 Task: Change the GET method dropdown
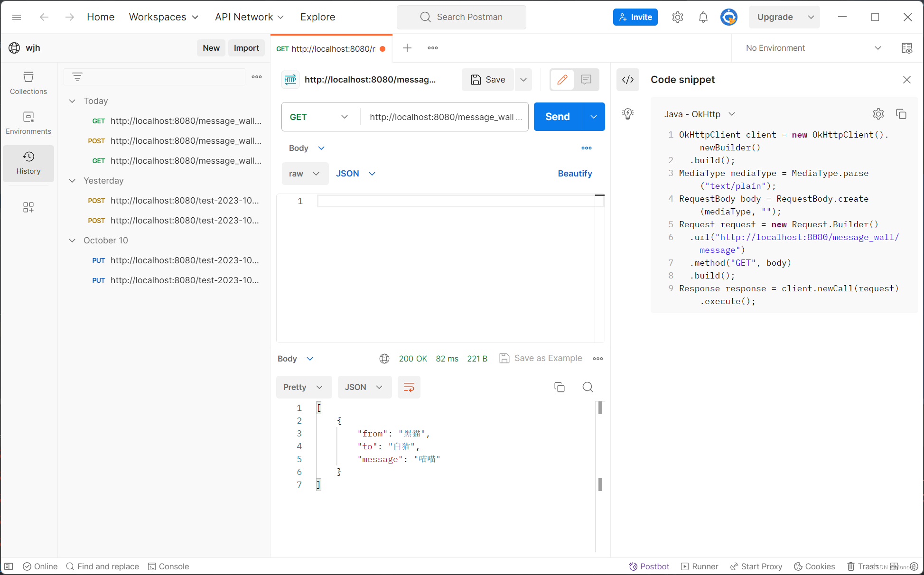click(320, 117)
